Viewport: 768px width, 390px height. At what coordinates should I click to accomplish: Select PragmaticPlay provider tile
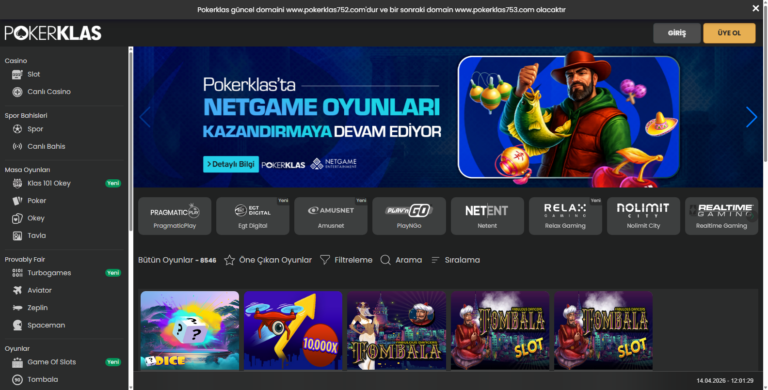tap(175, 216)
